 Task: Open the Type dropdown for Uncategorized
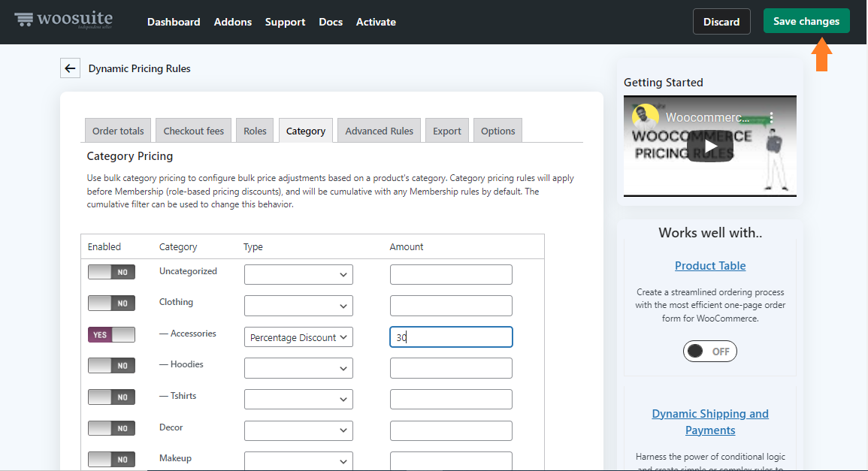point(298,274)
